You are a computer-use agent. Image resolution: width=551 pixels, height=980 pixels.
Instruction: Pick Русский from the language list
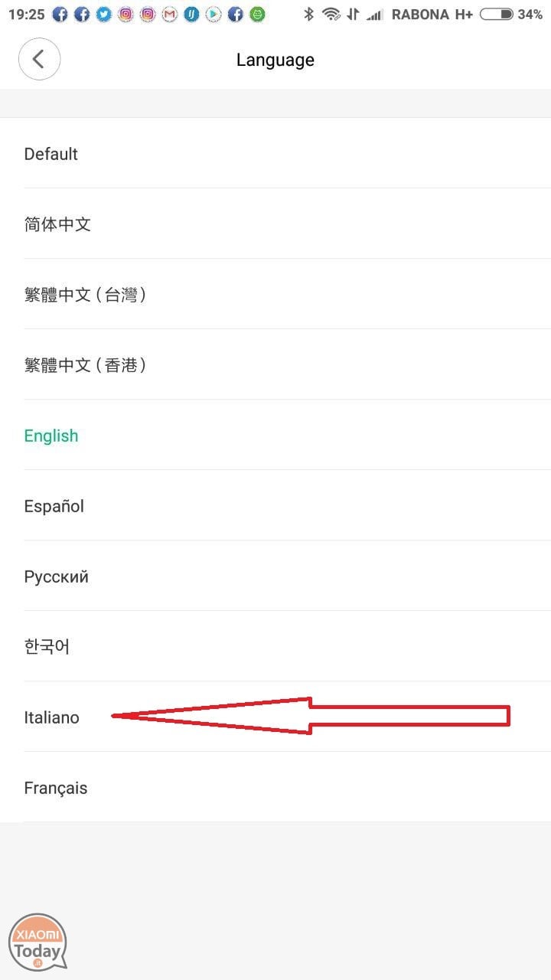pyautogui.click(x=275, y=576)
